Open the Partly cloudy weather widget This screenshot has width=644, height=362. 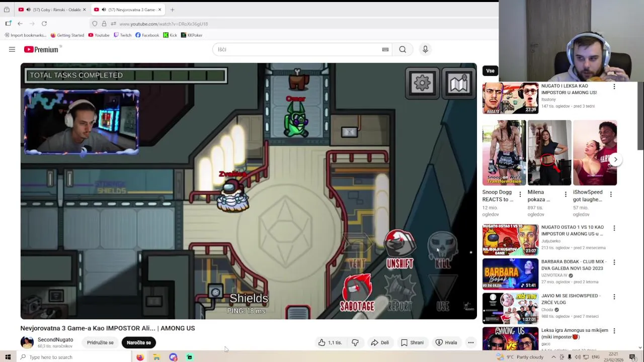(x=520, y=357)
